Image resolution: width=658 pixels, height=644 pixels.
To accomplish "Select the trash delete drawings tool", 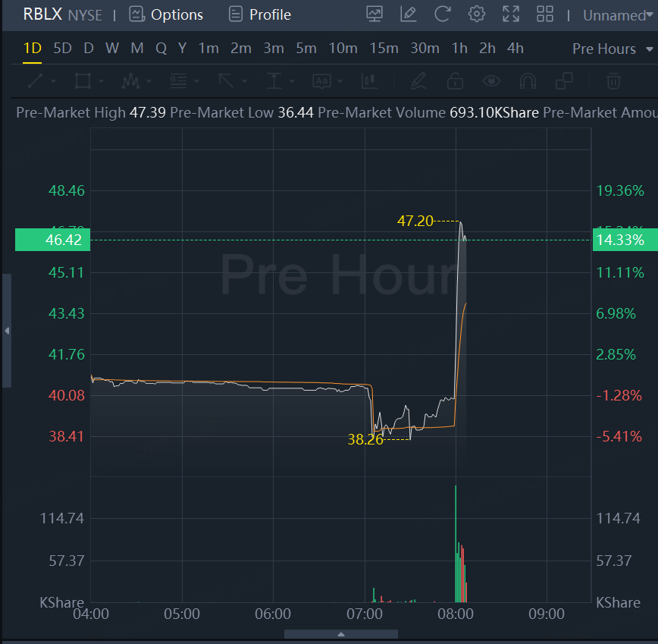I will 614,80.
